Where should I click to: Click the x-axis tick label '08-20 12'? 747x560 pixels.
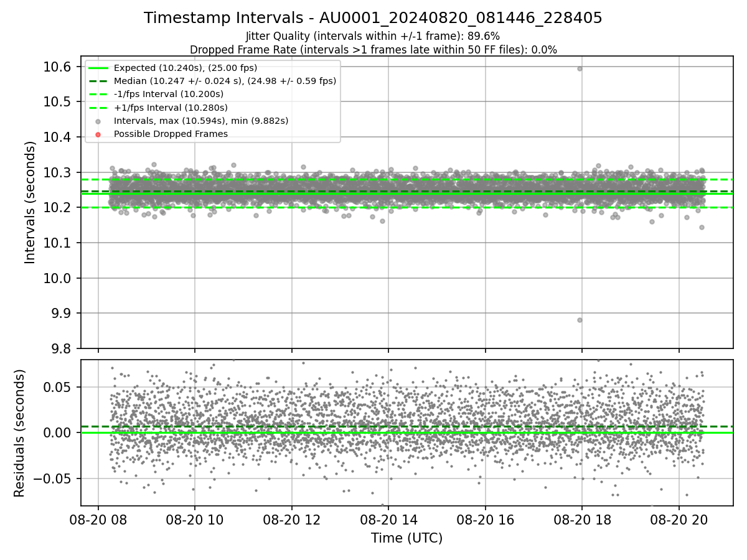[x=292, y=521]
